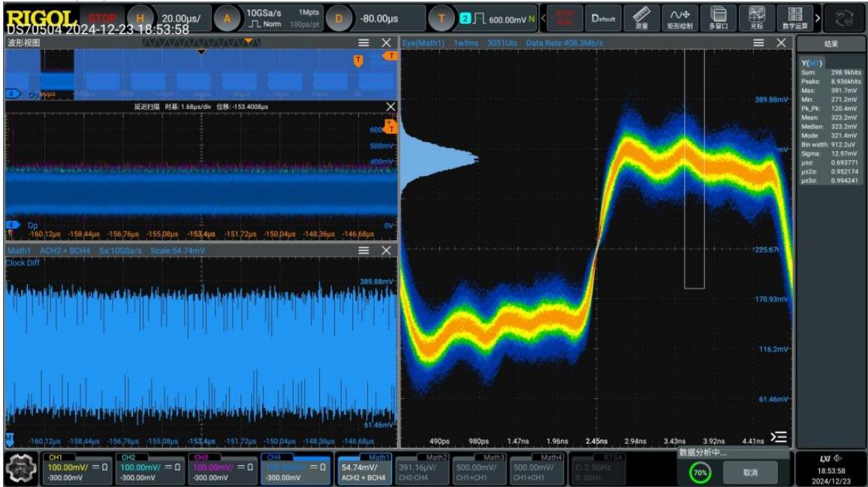This screenshot has height=487, width=868.
Task: Click the cancel (取消) button
Action: pyautogui.click(x=750, y=473)
